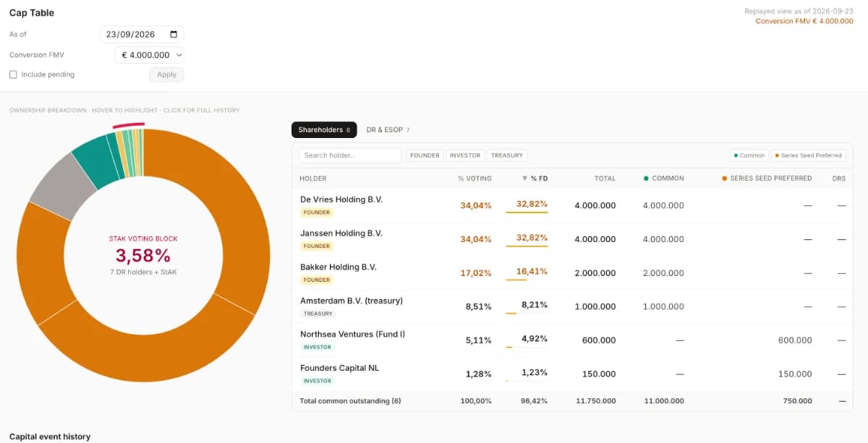Open the Conversion FMV dropdown

(149, 55)
